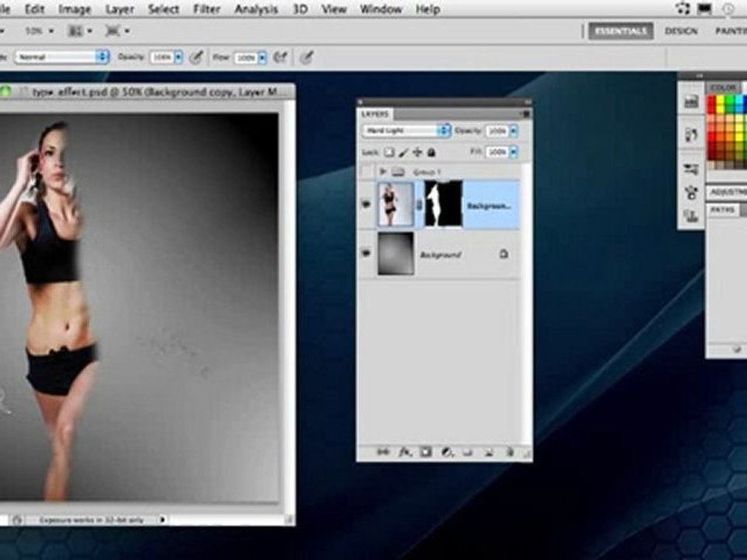Open the brush Opacity dropdown arrow in options bar
Image resolution: width=747 pixels, height=560 pixels.
[179, 57]
